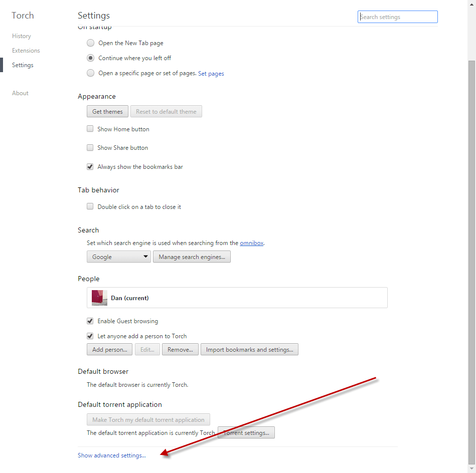The width and height of the screenshot is (476, 473).
Task: Select the Dan (current) profile row
Action: 237,298
